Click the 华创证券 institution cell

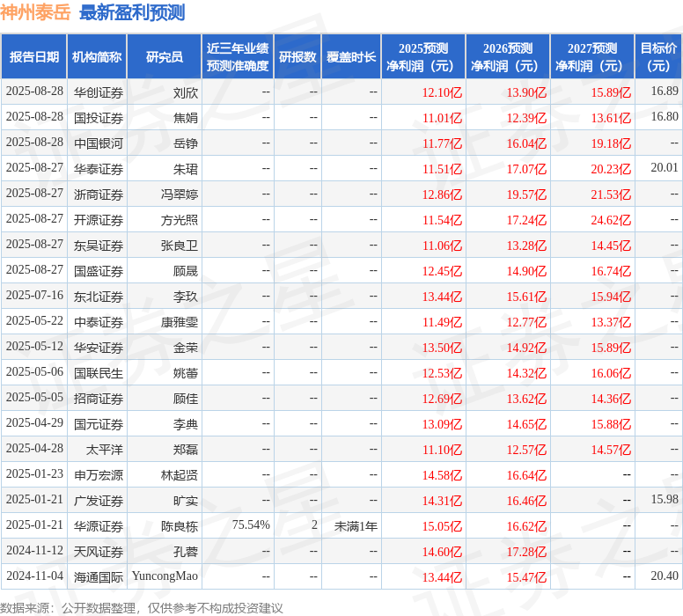click(x=99, y=92)
